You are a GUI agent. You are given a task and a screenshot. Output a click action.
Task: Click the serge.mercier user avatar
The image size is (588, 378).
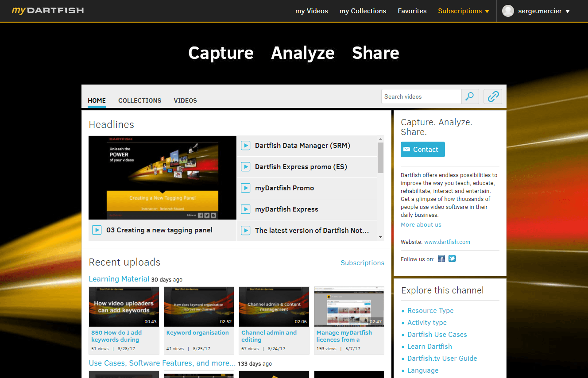point(508,11)
